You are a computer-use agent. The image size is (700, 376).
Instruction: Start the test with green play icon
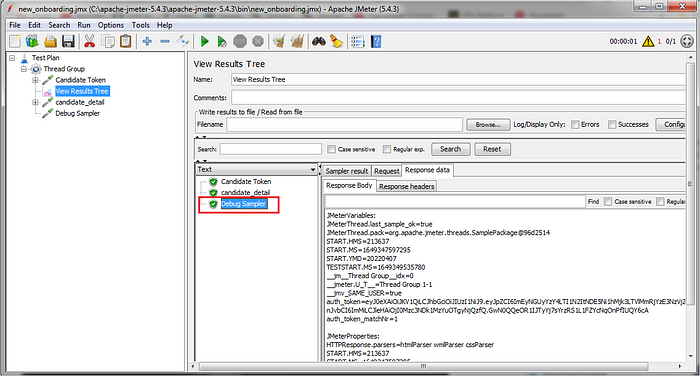click(x=204, y=42)
